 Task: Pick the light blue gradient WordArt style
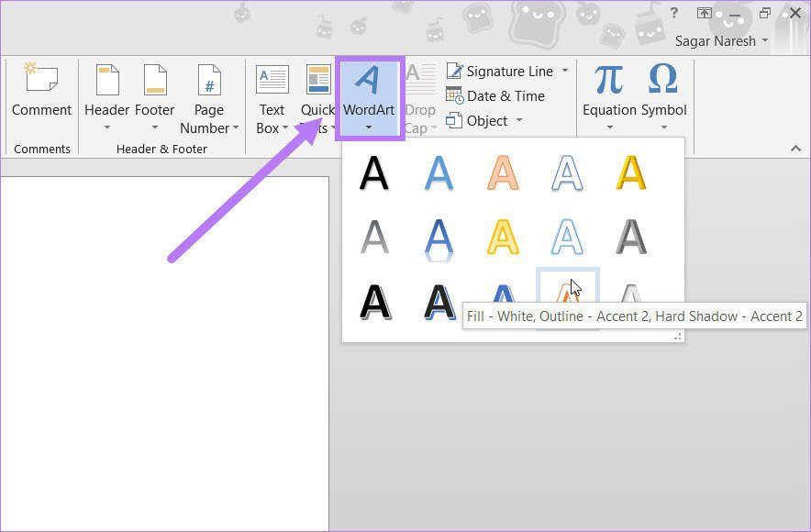coord(439,173)
